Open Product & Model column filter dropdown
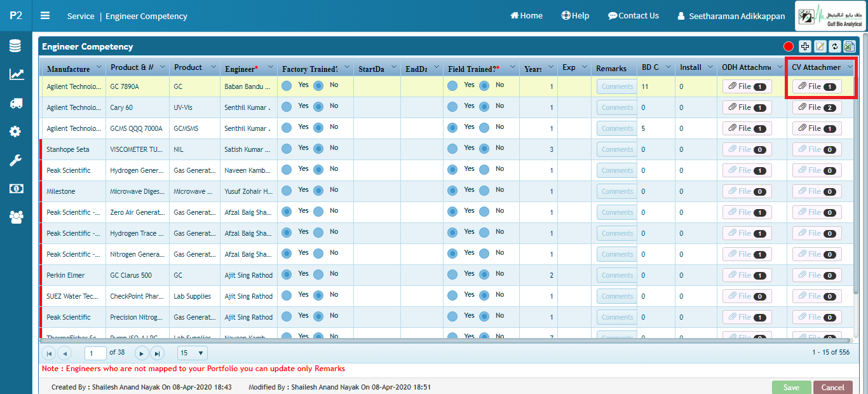868x394 pixels. click(x=162, y=67)
